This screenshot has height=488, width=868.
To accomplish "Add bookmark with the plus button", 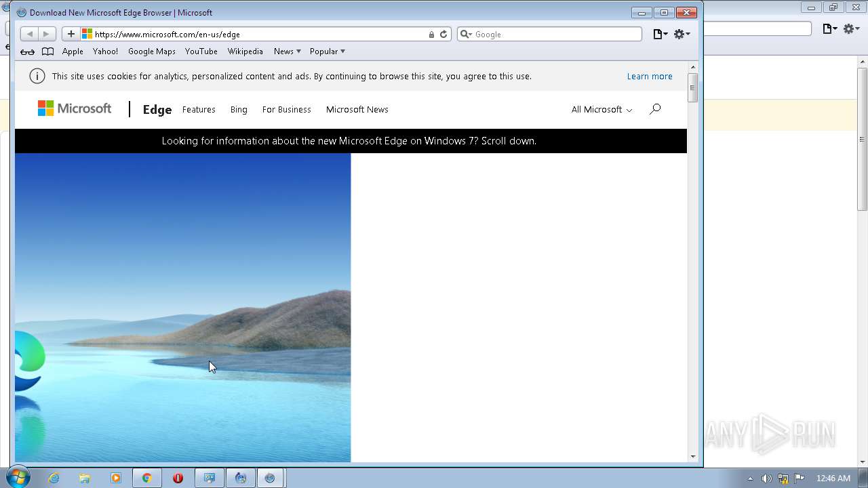I will [x=71, y=34].
